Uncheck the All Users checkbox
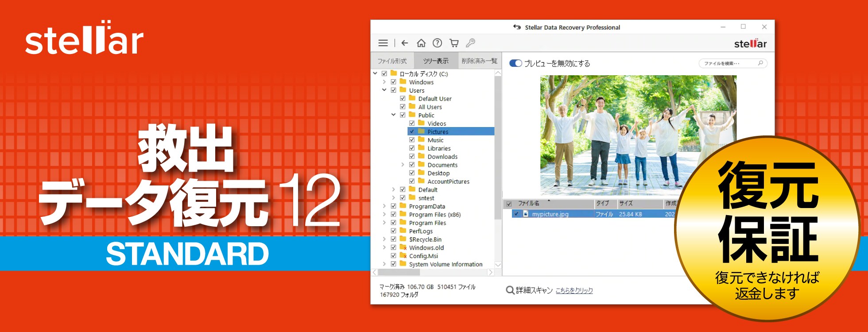Screen dimensions: 868x332 (x=403, y=107)
